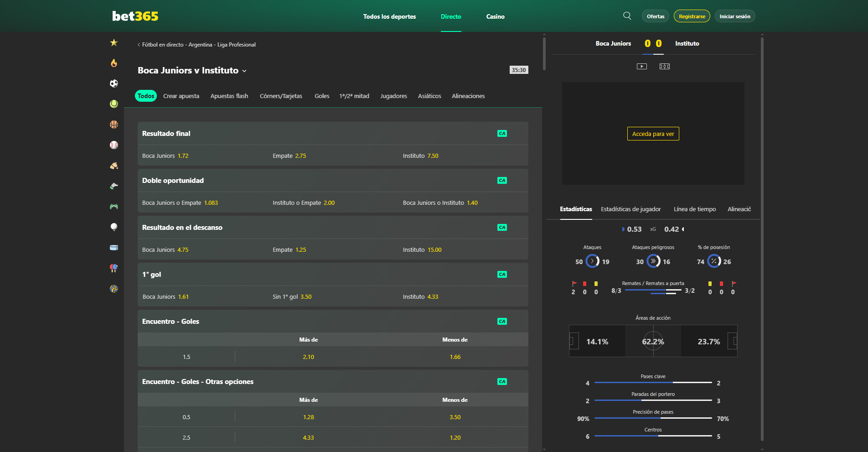Click the Registrarse button
The image size is (868, 452).
click(692, 16)
